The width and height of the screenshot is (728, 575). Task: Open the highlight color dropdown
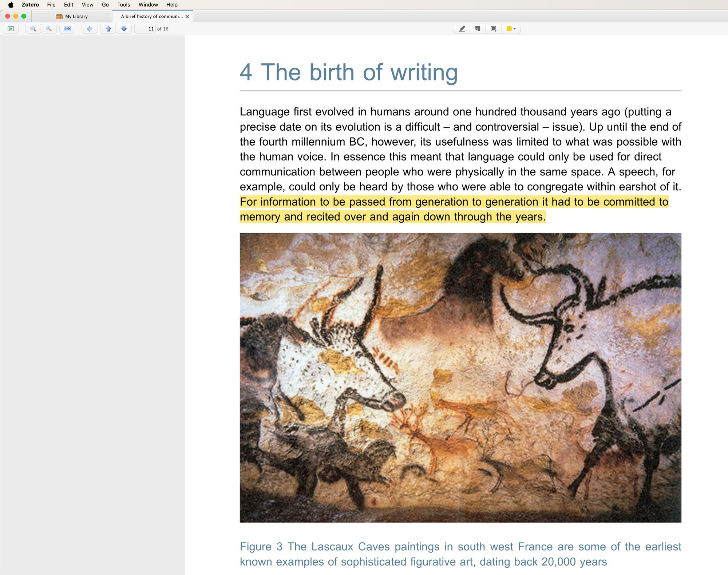pyautogui.click(x=514, y=29)
